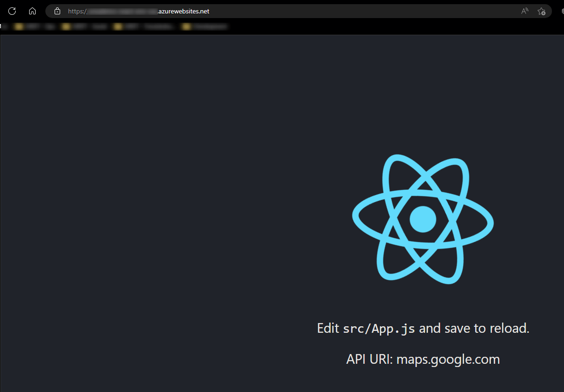Image resolution: width=564 pixels, height=392 pixels.
Task: Click the padlock icon in the address bar
Action: [x=57, y=11]
